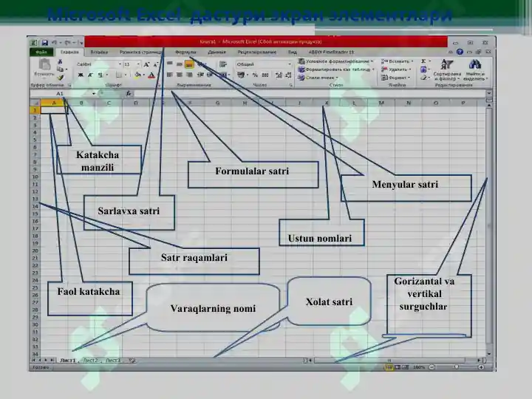
Task: Switch to the Разметка страницы tab
Action: pos(141,52)
